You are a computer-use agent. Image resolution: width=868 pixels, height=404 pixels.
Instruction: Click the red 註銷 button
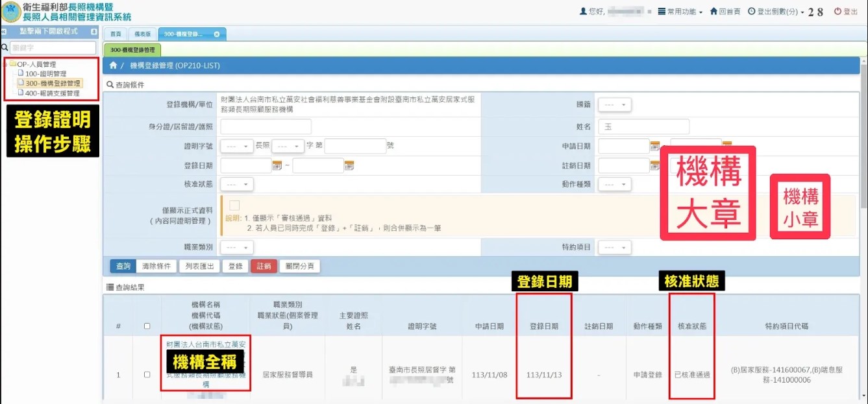tap(263, 266)
